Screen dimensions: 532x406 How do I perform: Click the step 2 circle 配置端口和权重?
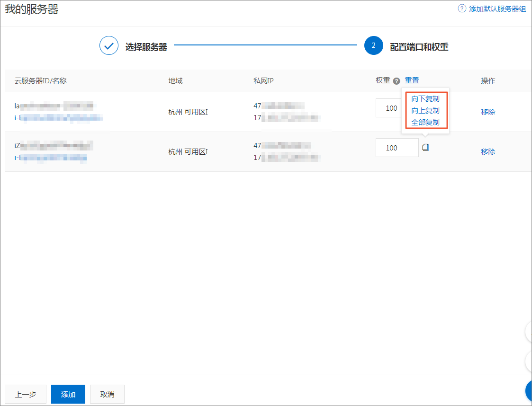pos(374,45)
